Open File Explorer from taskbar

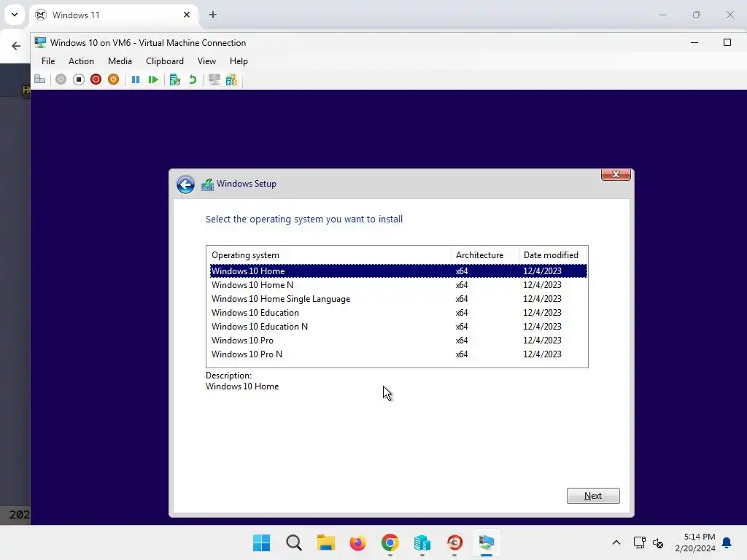click(x=326, y=542)
